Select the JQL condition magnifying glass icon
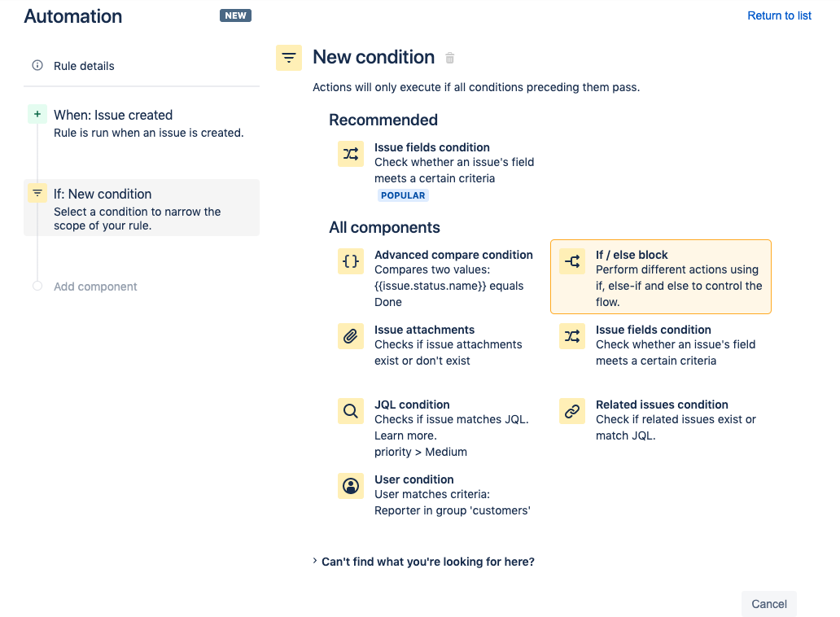 pos(350,411)
